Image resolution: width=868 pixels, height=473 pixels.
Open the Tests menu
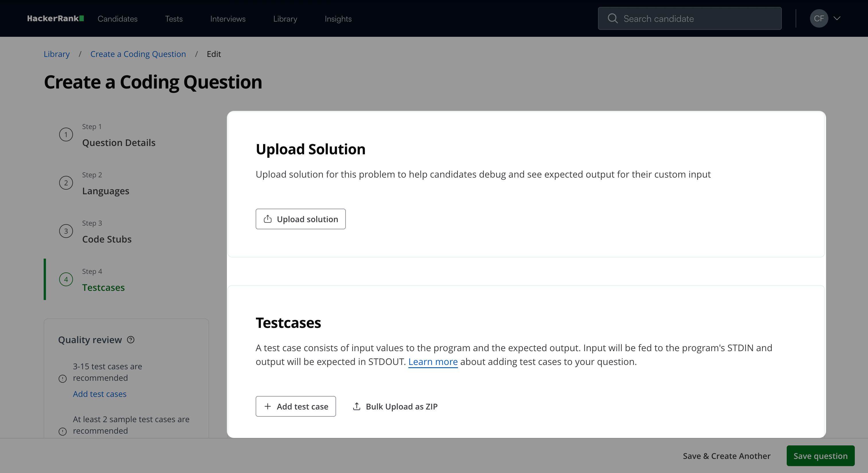point(173,19)
